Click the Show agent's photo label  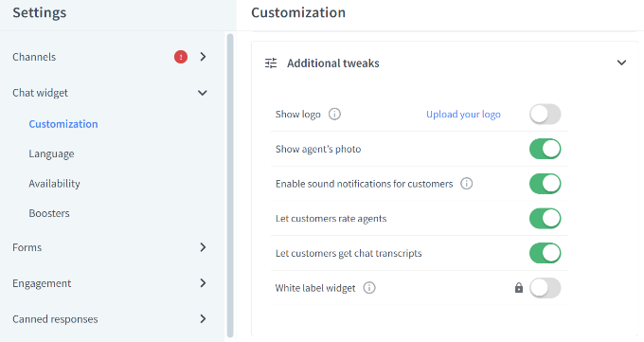(318, 149)
